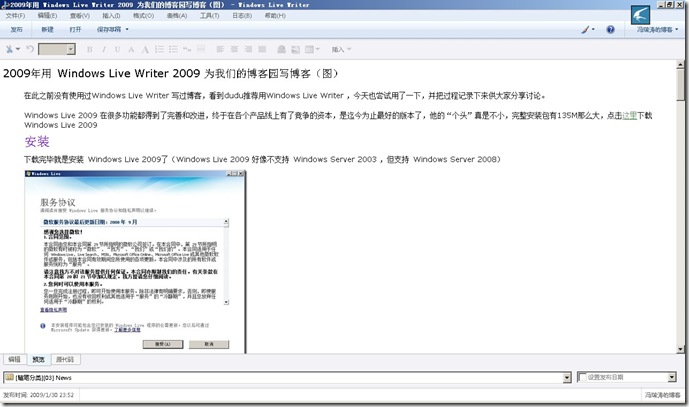Viewport: 689px width, 407px height.
Task: Click the justify text icon
Action: (262, 49)
